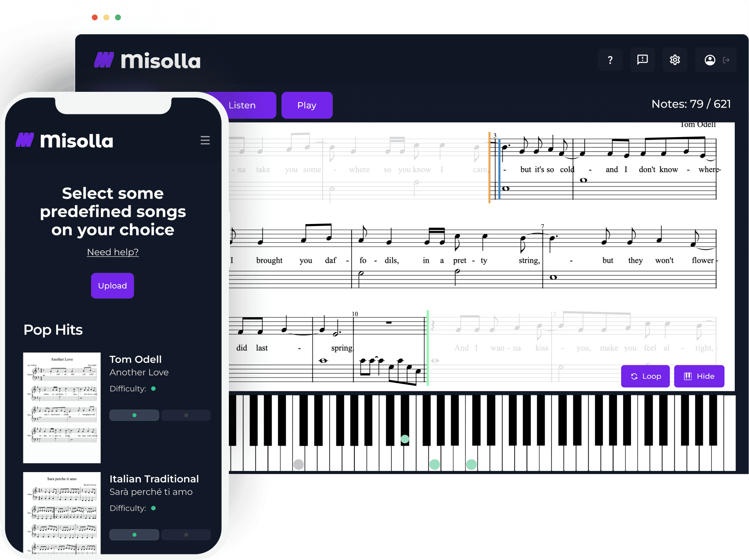This screenshot has height=560, width=749.
Task: Switch to Listen mode
Action: click(x=242, y=105)
